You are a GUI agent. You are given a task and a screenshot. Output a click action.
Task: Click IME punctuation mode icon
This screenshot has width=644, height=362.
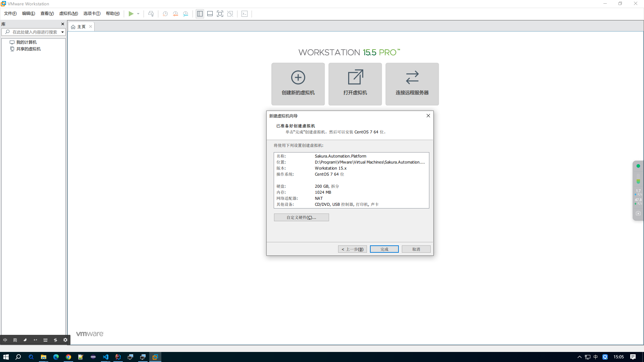pyautogui.click(x=35, y=340)
